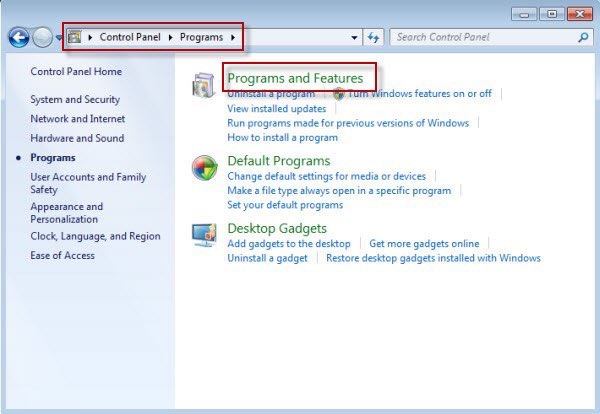Viewport: 600px width, 414px height.
Task: Click Add gadgets to the desktop
Action: 289,244
